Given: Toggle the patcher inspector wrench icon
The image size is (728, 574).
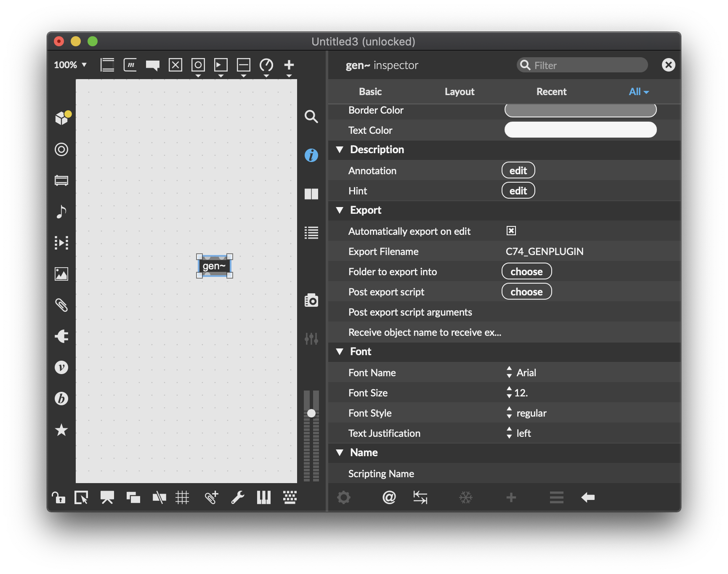Looking at the screenshot, I should pos(238,497).
